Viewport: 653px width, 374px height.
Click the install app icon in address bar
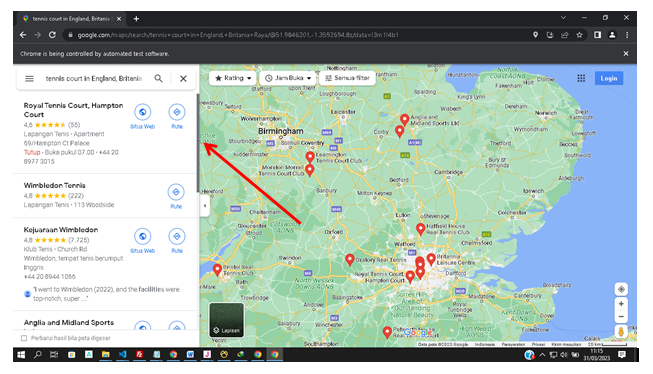coord(550,35)
